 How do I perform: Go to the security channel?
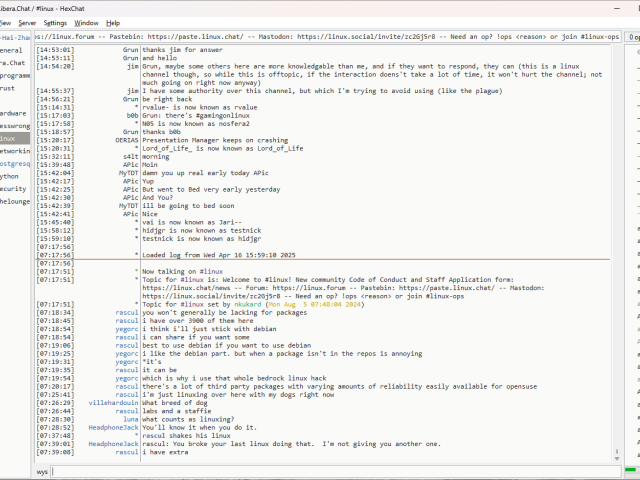click(x=12, y=188)
